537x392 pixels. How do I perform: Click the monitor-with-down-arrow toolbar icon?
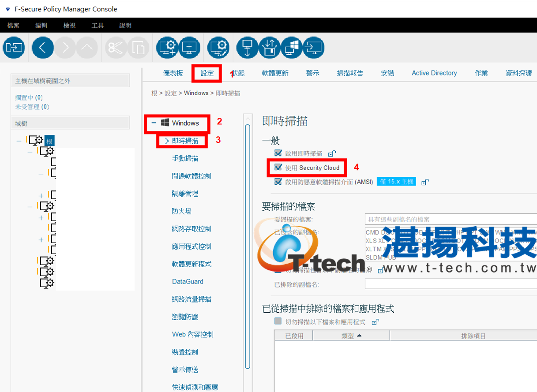point(247,47)
